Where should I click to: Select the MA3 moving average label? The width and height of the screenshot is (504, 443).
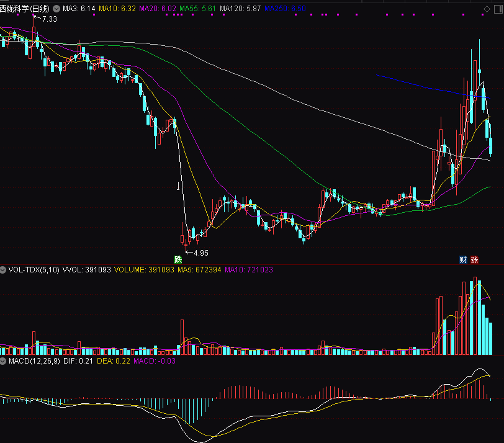pyautogui.click(x=79, y=9)
